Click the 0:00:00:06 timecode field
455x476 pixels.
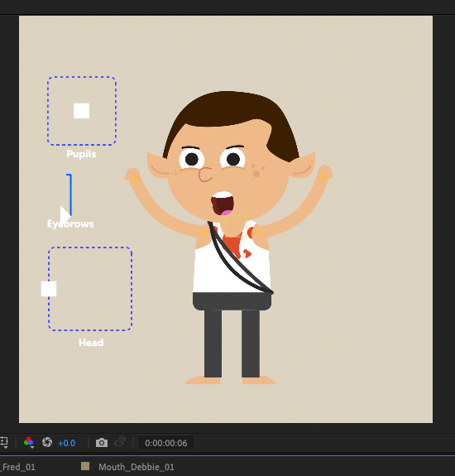point(166,443)
